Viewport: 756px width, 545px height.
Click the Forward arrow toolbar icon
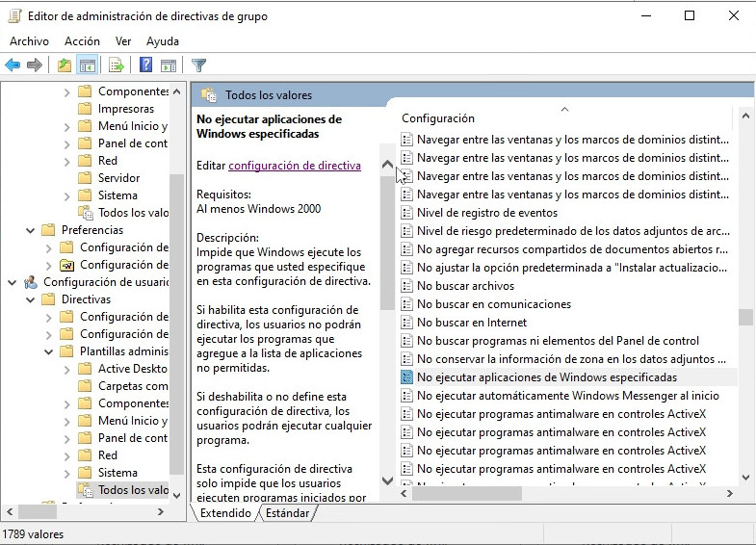[35, 65]
